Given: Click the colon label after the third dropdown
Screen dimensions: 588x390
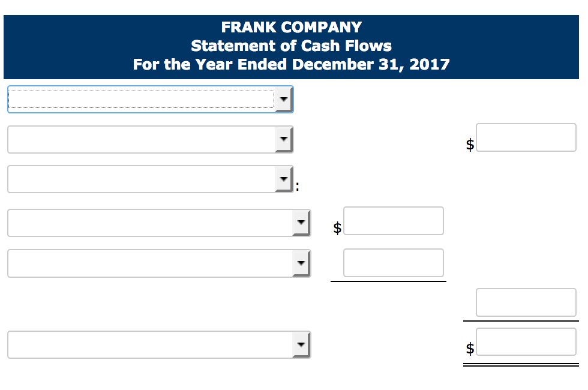Looking at the screenshot, I should [x=295, y=184].
